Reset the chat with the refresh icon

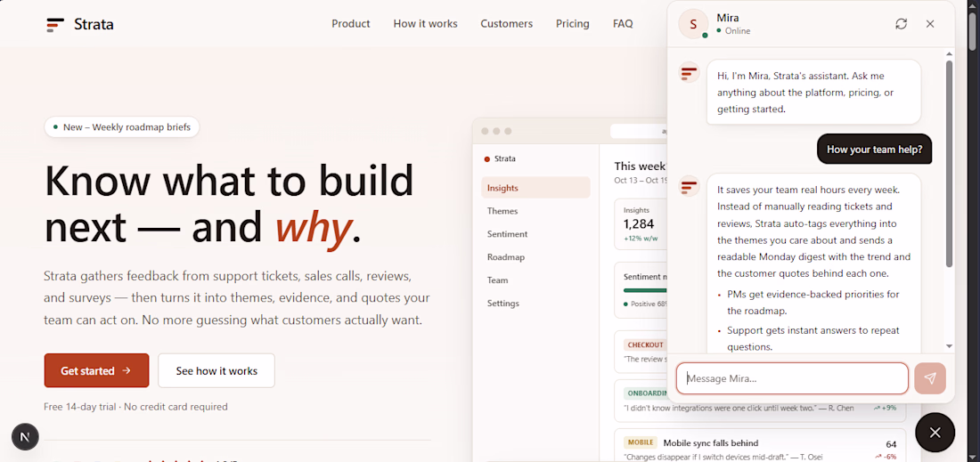(x=901, y=24)
